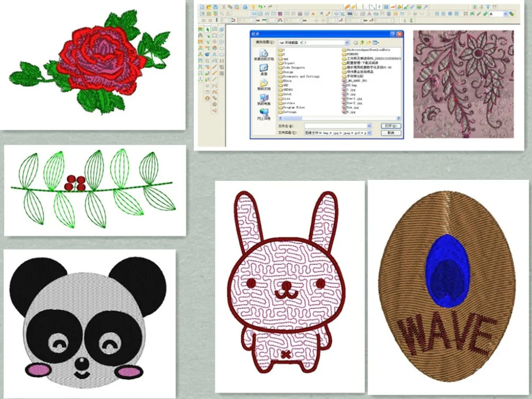Select the Clipart folder
This screenshot has width=532, height=399.
[x=286, y=63]
